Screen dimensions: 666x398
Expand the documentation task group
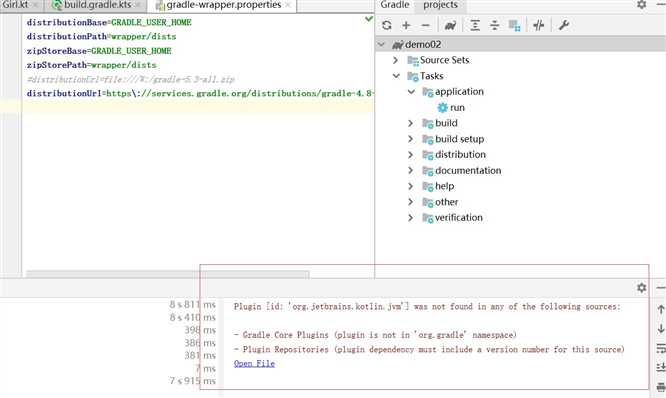coord(410,170)
